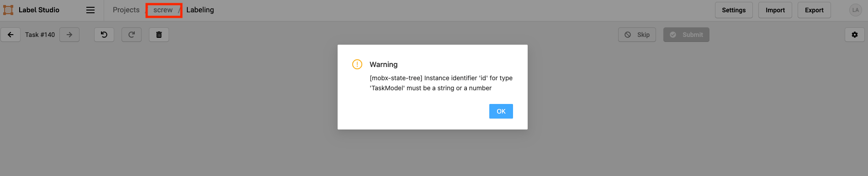Open the hamburger menu

pyautogui.click(x=90, y=10)
